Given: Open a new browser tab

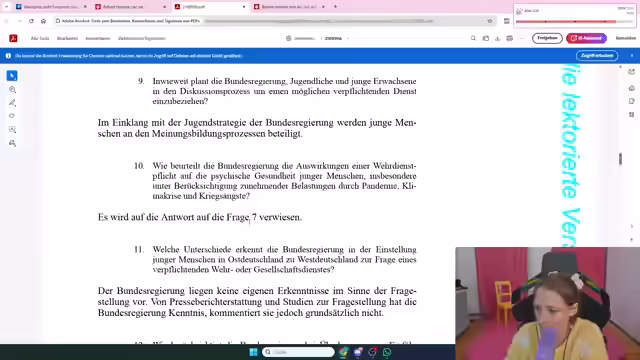Looking at the screenshot, I should point(336,7).
